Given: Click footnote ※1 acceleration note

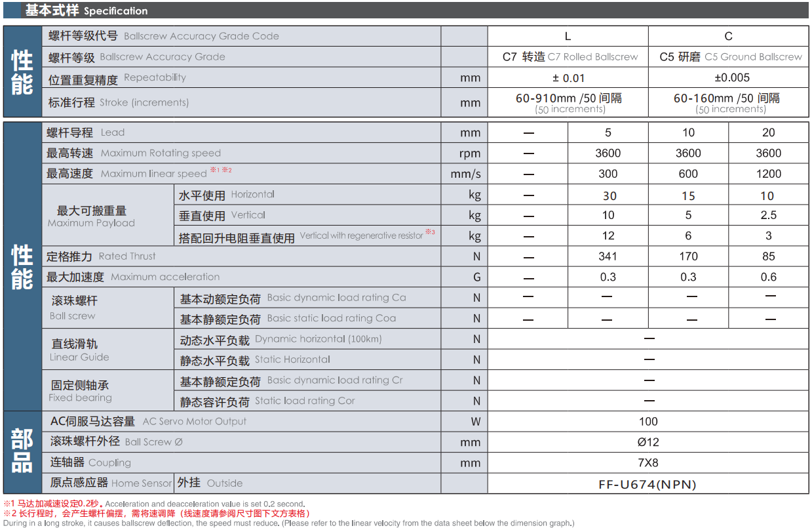Looking at the screenshot, I should tap(154, 504).
